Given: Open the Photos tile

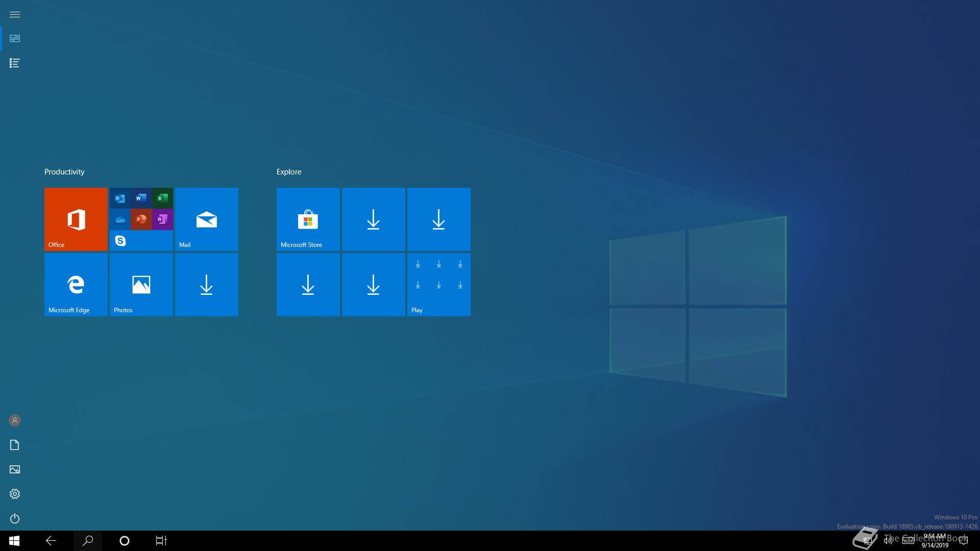Looking at the screenshot, I should (141, 285).
